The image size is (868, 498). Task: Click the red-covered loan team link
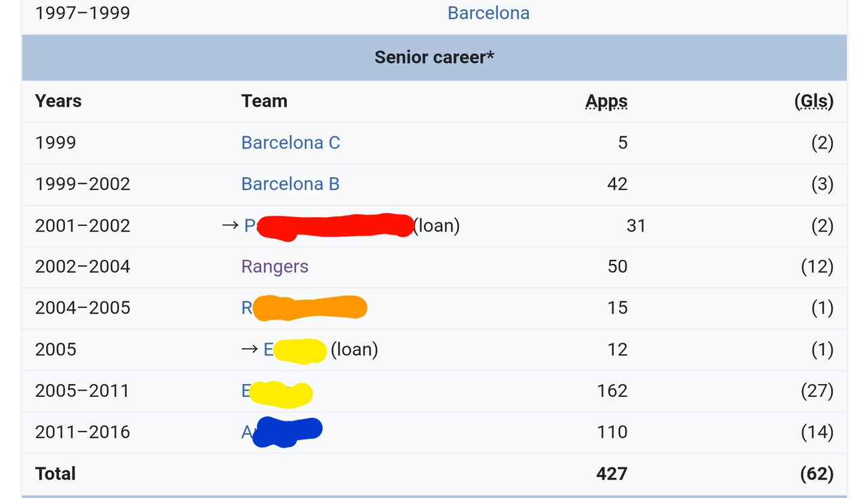point(328,226)
